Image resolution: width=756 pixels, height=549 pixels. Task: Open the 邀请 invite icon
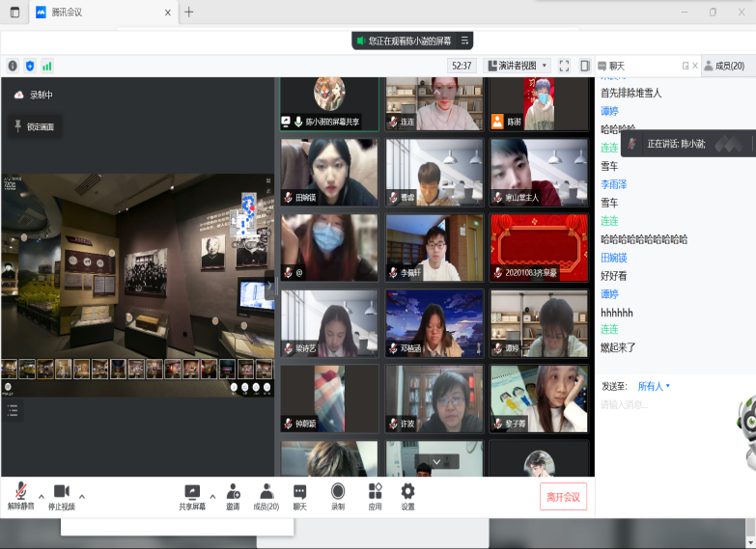tap(233, 492)
